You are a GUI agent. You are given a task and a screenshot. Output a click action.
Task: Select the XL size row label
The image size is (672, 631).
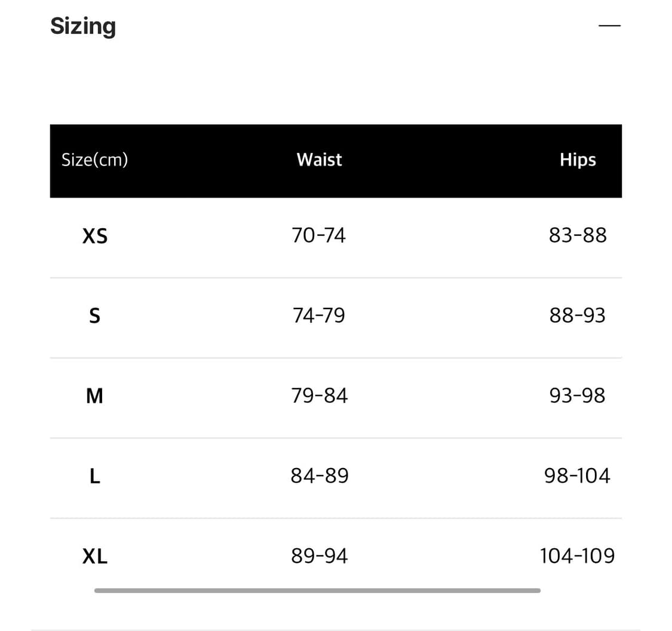(x=95, y=557)
